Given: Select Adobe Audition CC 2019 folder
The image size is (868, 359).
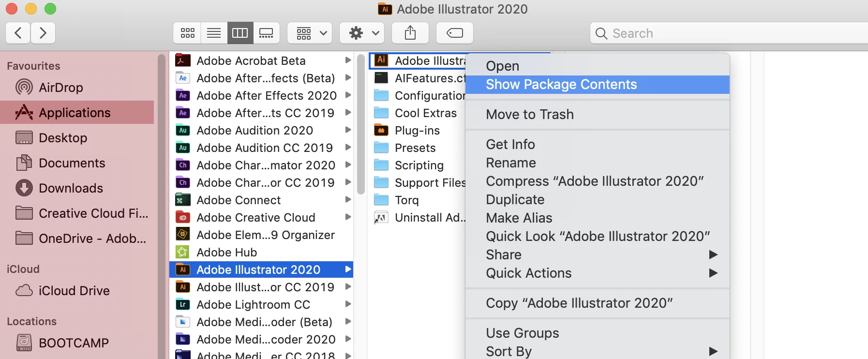Looking at the screenshot, I should pos(261,148).
